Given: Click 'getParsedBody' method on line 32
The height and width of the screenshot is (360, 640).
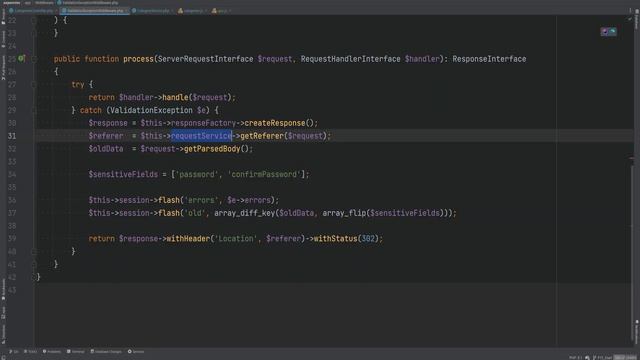Looking at the screenshot, I should click(212, 149).
